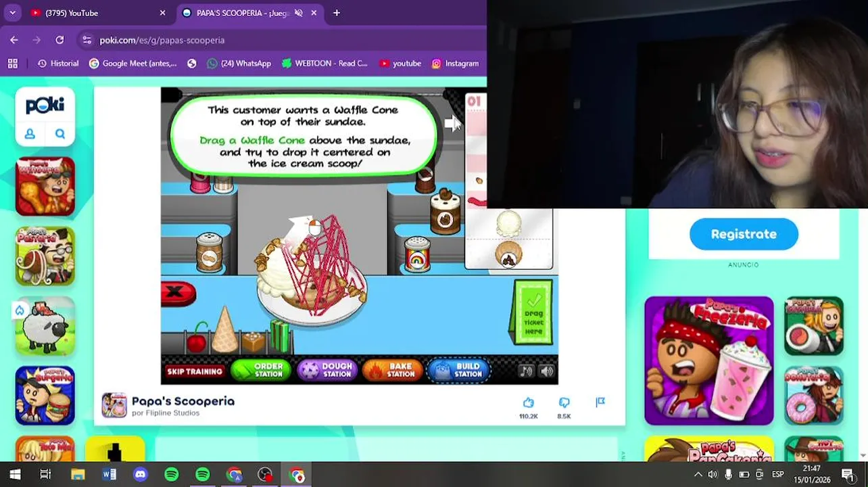Dislike the game with thumbs down
The image size is (868, 487).
click(x=564, y=402)
